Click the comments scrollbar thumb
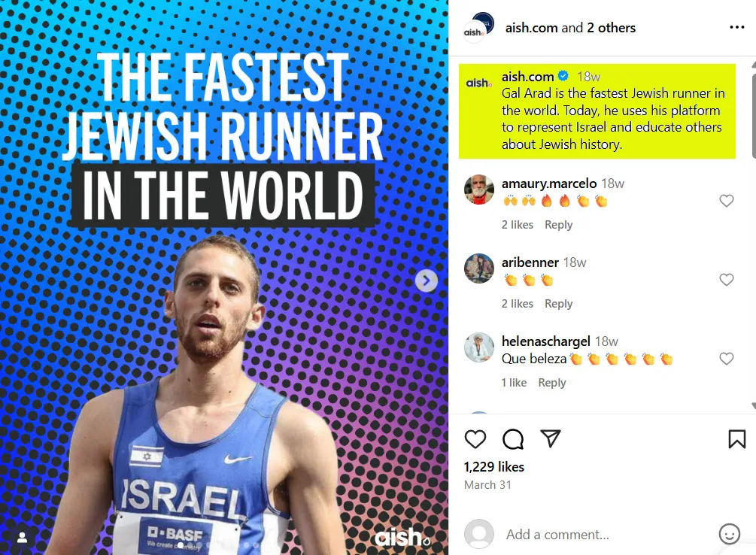 point(754,116)
